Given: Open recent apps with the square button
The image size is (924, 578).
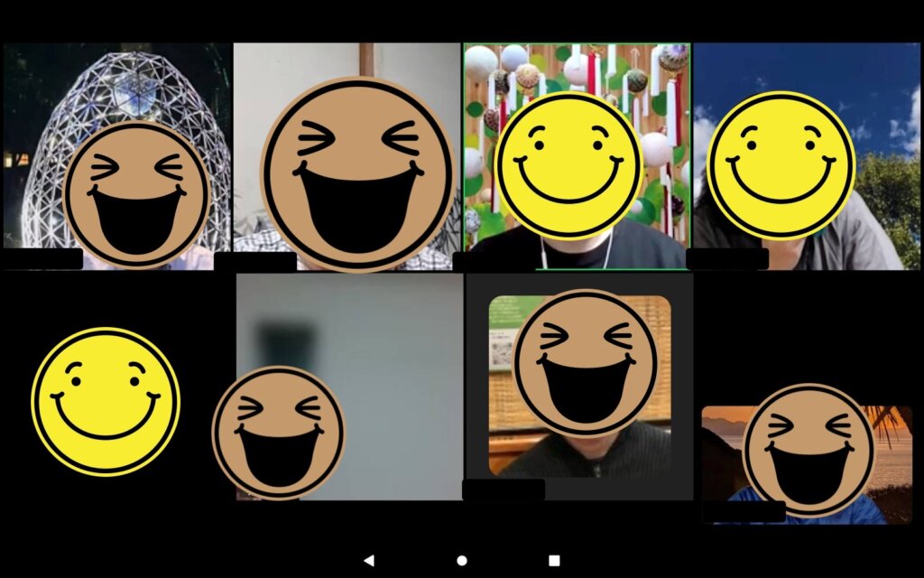Looking at the screenshot, I should point(554,560).
